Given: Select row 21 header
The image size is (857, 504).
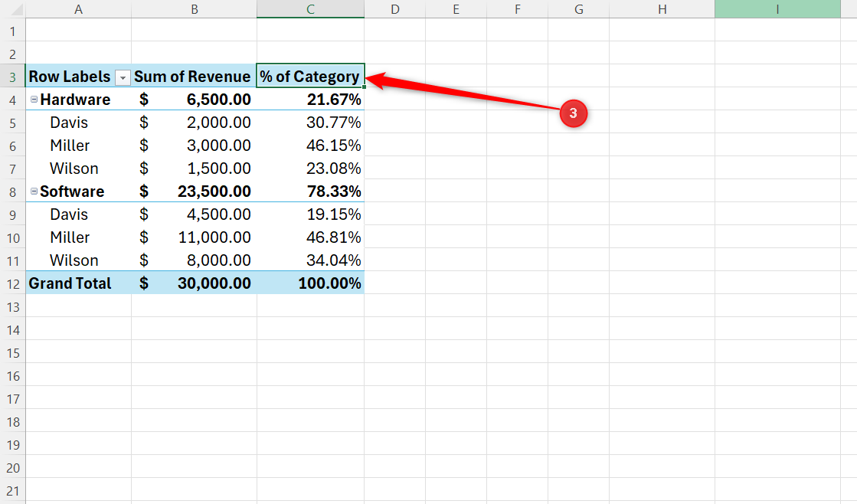Looking at the screenshot, I should (12, 490).
